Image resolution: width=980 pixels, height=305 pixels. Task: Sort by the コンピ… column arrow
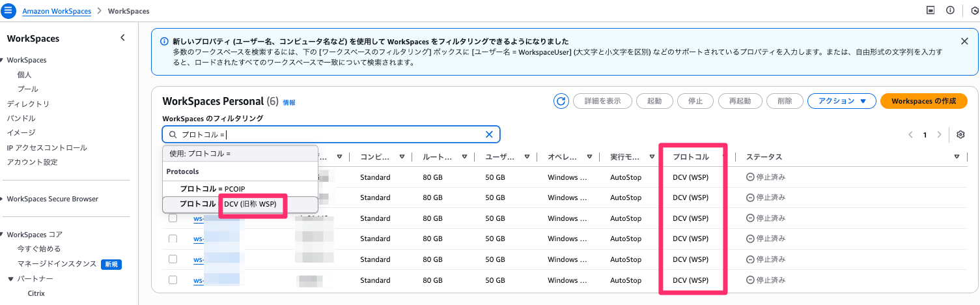coord(402,157)
